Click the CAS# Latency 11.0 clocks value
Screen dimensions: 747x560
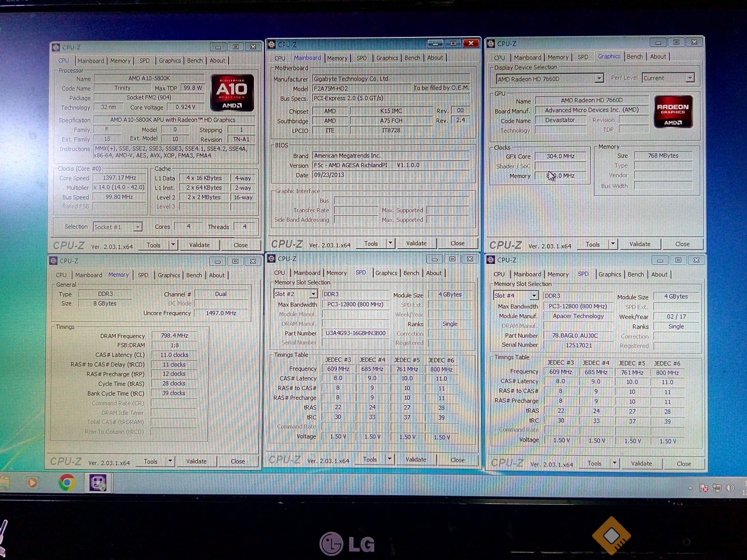pyautogui.click(x=174, y=355)
